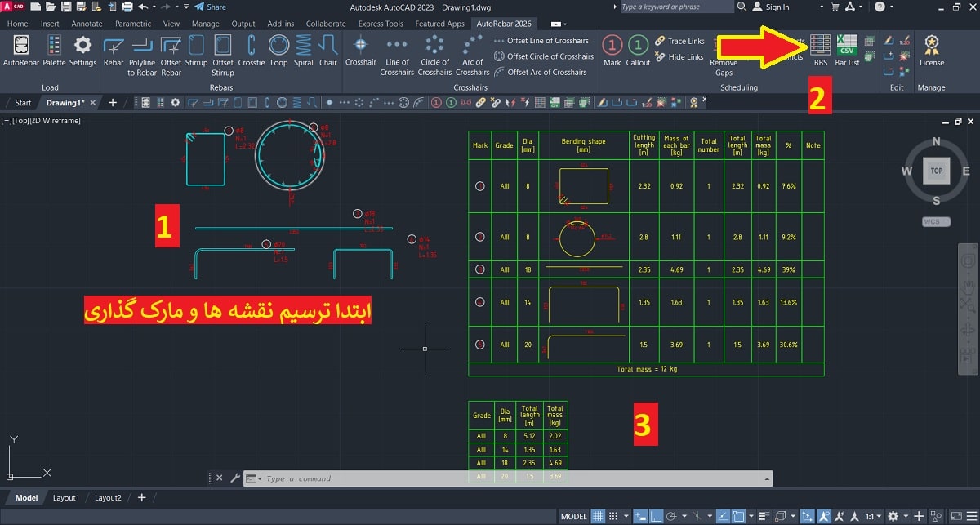
Task: Open the Express Tools ribbon tab
Action: coord(381,24)
